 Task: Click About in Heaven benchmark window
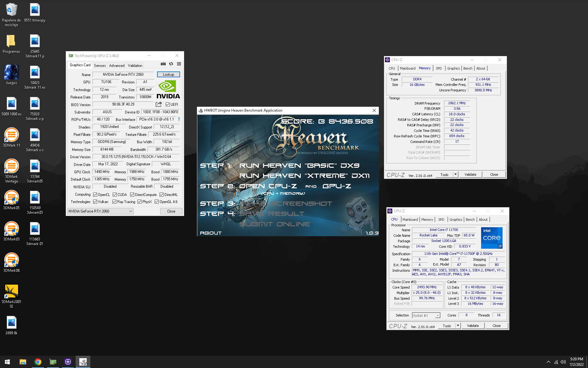211,233
